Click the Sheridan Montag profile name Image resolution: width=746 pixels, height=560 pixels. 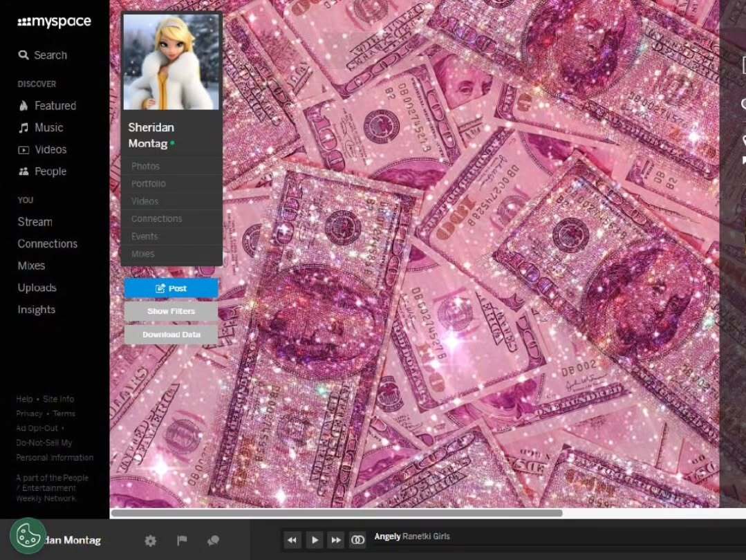coord(151,136)
